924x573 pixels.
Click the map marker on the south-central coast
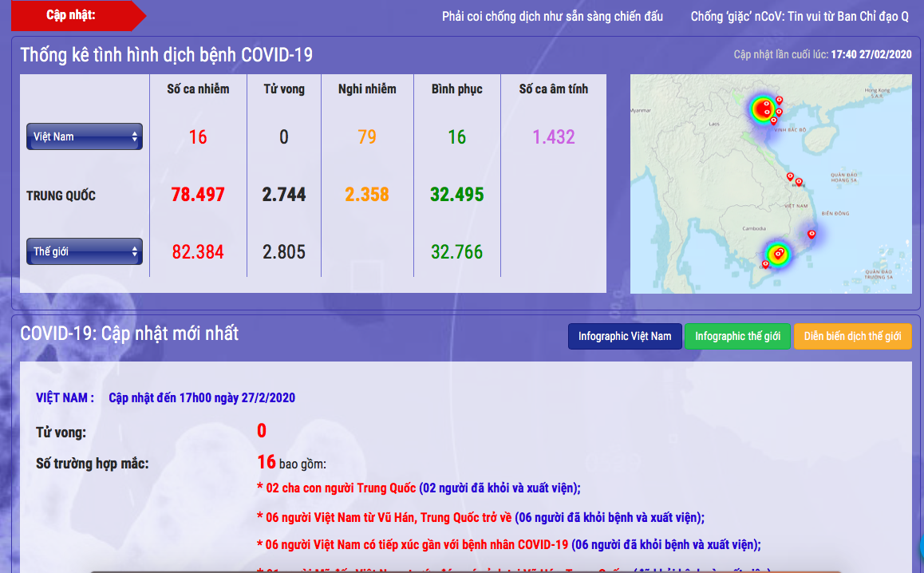[x=811, y=234]
